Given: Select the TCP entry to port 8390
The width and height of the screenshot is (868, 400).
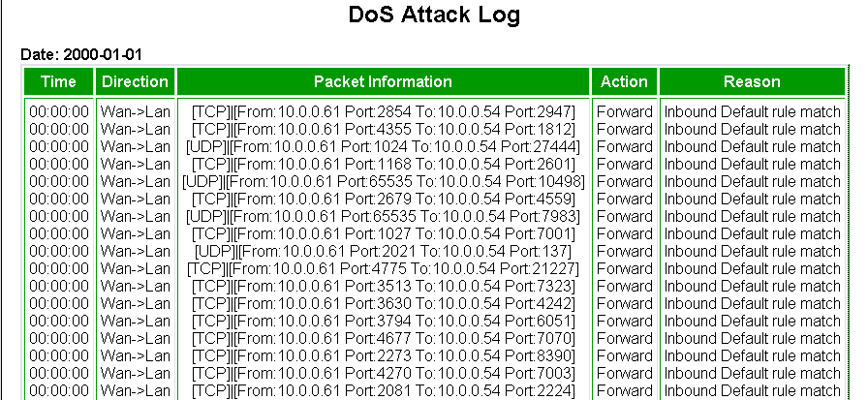Looking at the screenshot, I should [383, 355].
